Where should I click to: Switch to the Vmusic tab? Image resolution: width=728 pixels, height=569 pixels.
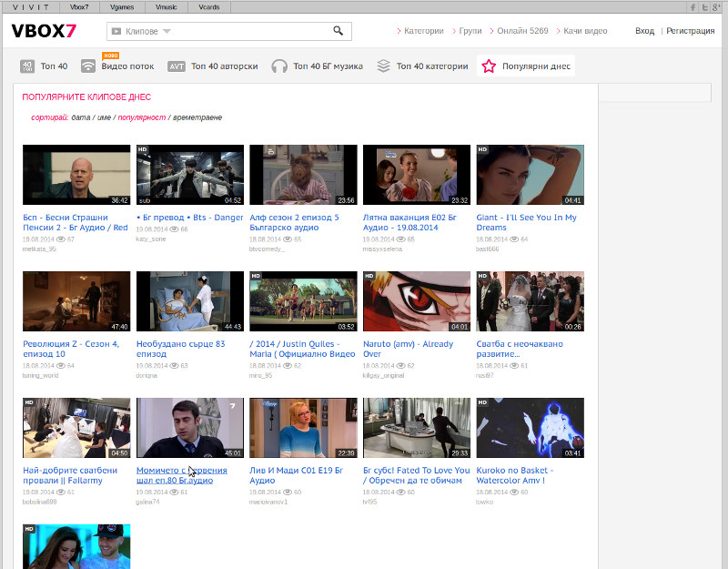click(x=166, y=6)
